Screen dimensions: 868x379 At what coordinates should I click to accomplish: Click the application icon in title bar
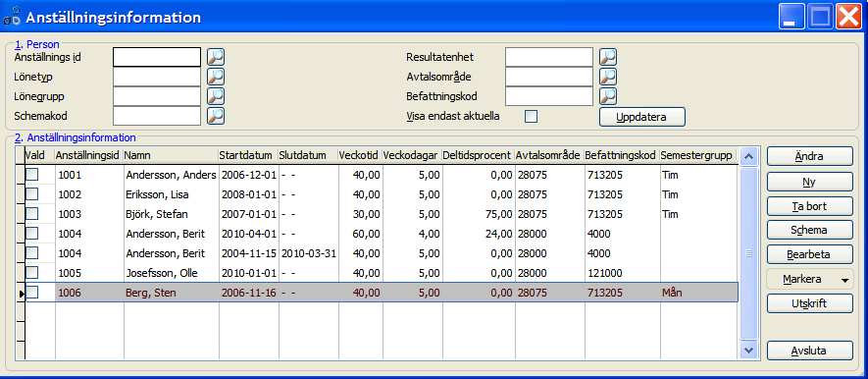pyautogui.click(x=12, y=17)
